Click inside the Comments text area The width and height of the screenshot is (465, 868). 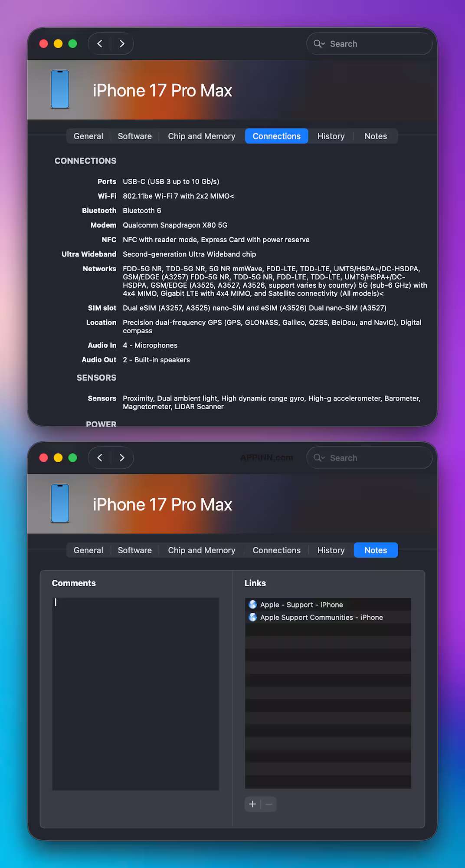(x=135, y=694)
